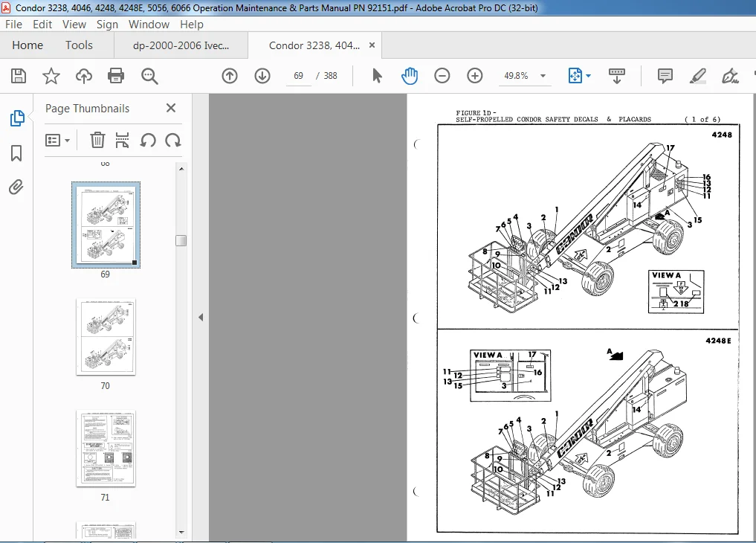Click the insert/extract pages icon
756x543 pixels.
[123, 141]
